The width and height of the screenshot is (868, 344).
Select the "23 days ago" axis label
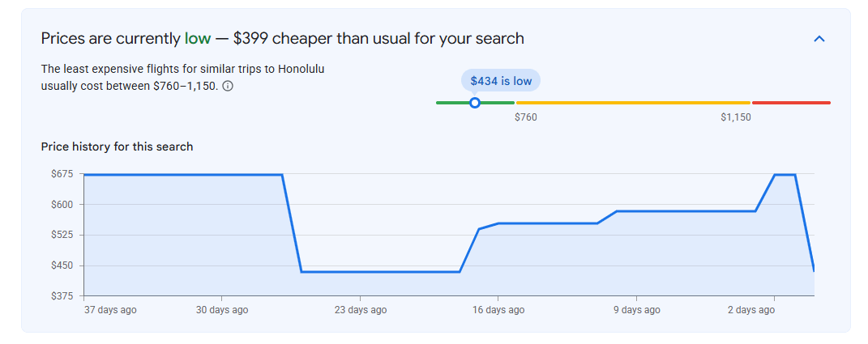click(x=361, y=310)
